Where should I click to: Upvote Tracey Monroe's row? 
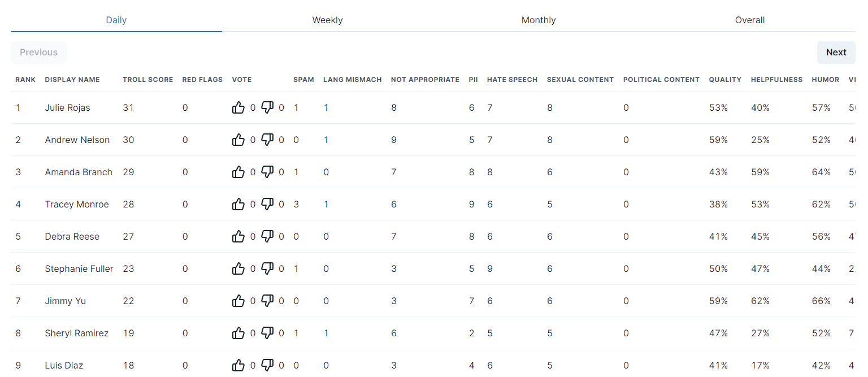point(238,204)
